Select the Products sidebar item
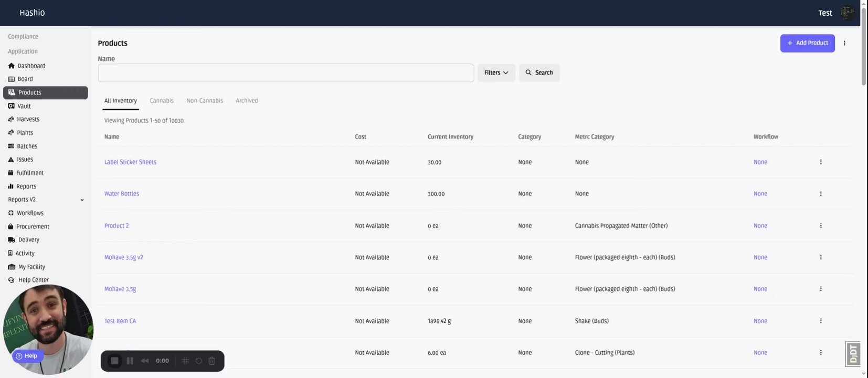 click(46, 92)
